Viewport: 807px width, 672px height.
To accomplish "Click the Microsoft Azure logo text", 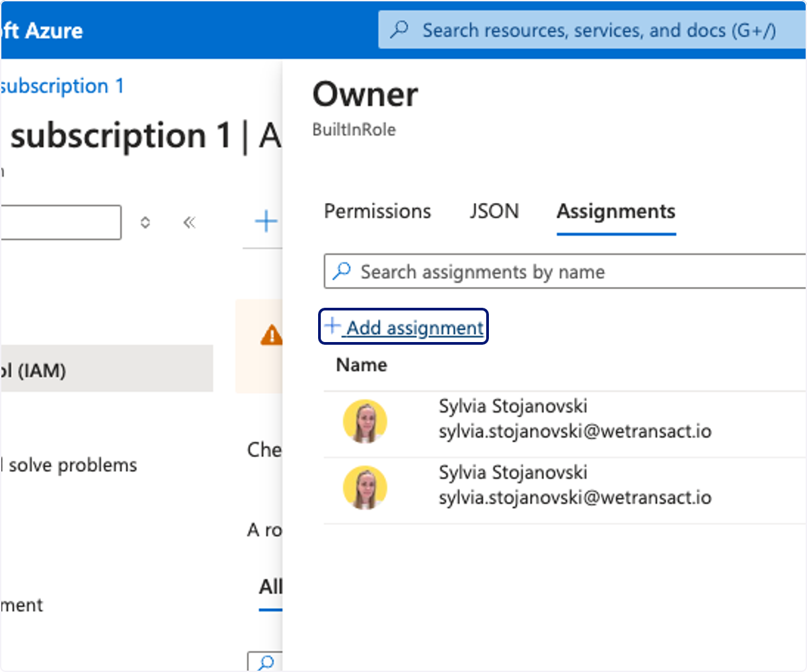I will click(42, 30).
